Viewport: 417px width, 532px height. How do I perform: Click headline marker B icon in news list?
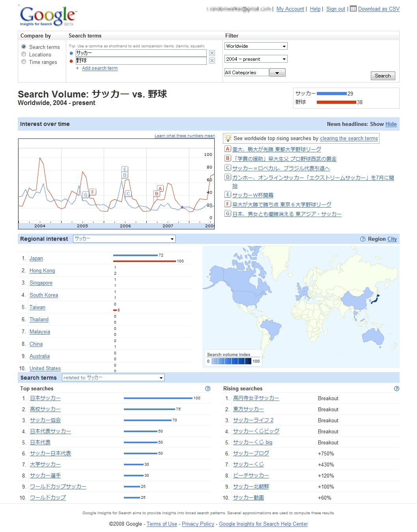pyautogui.click(x=228, y=158)
